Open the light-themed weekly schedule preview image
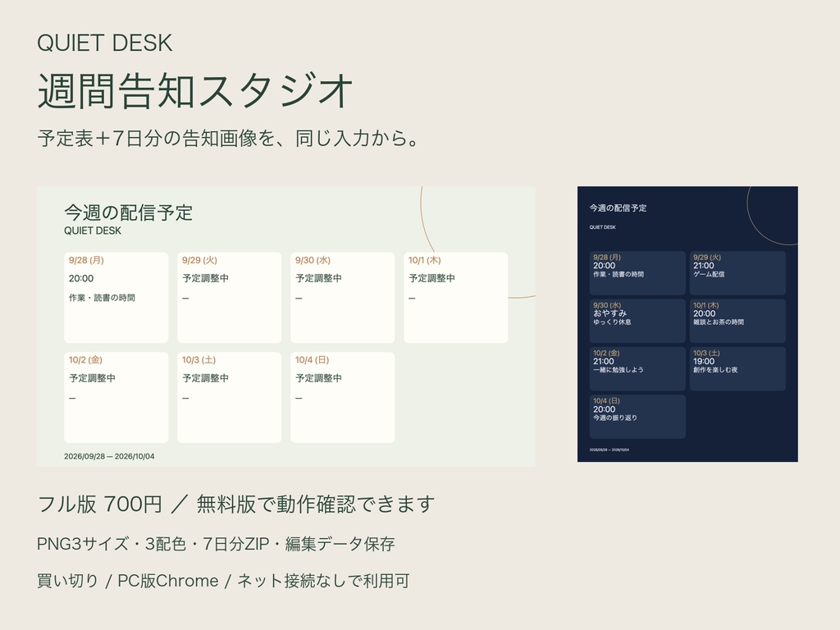This screenshot has height=630, width=840. coord(286,326)
